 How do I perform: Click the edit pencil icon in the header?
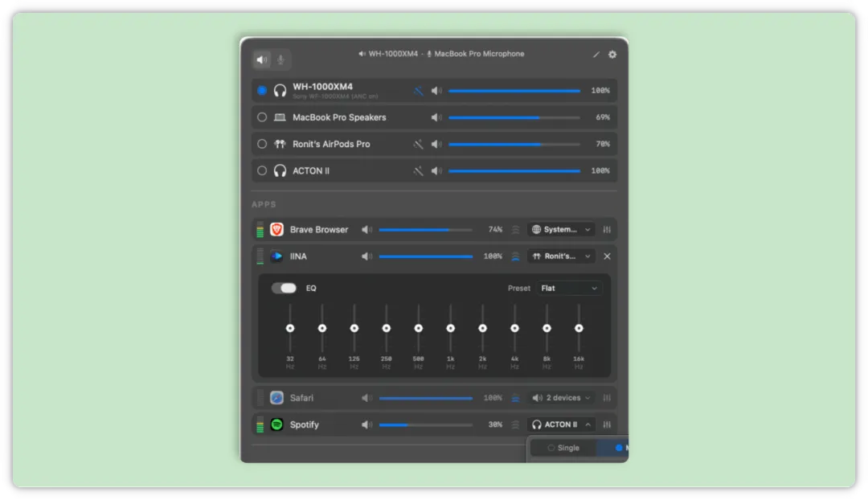pyautogui.click(x=596, y=55)
